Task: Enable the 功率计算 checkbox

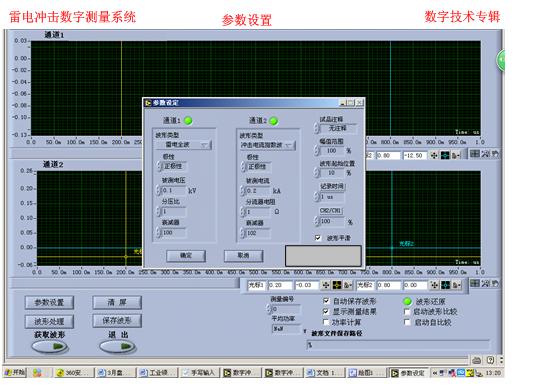Action: pos(326,322)
